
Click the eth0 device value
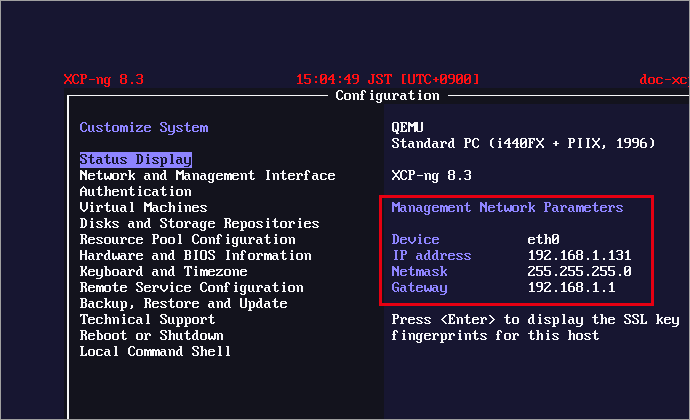[543, 239]
